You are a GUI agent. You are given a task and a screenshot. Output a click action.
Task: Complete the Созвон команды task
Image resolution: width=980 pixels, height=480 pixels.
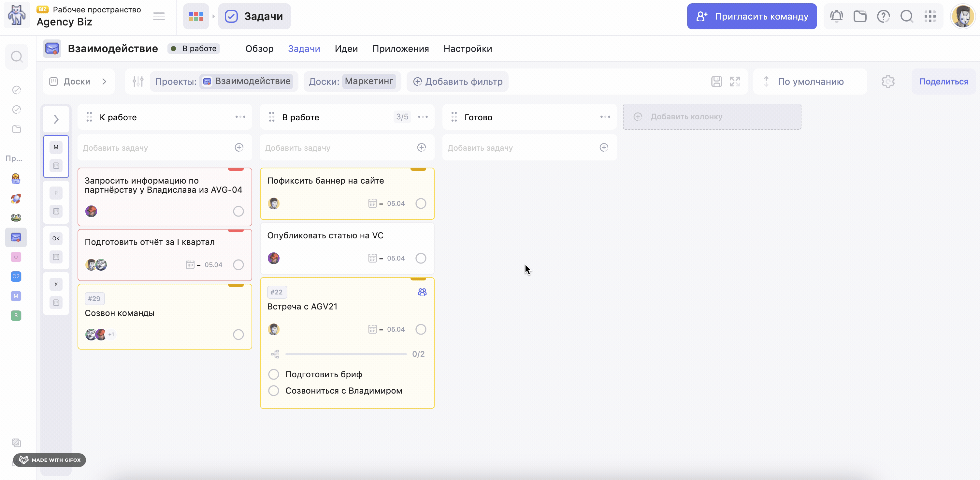coord(238,335)
